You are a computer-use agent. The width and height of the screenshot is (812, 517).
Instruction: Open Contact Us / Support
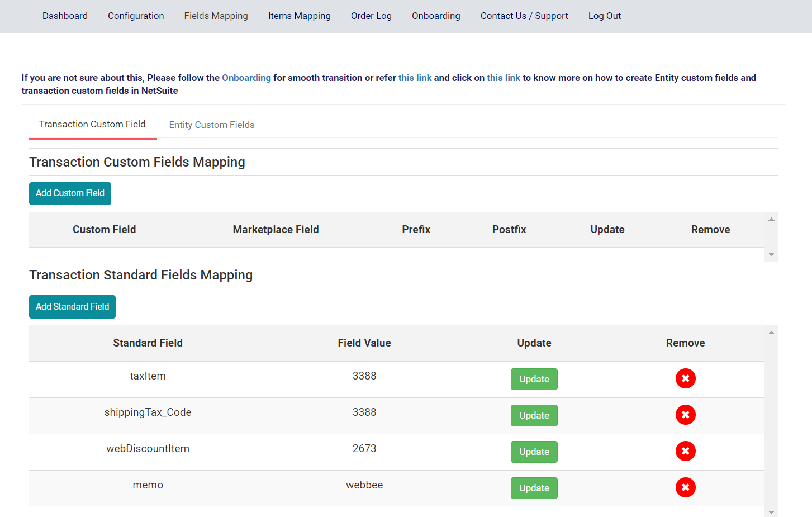524,16
